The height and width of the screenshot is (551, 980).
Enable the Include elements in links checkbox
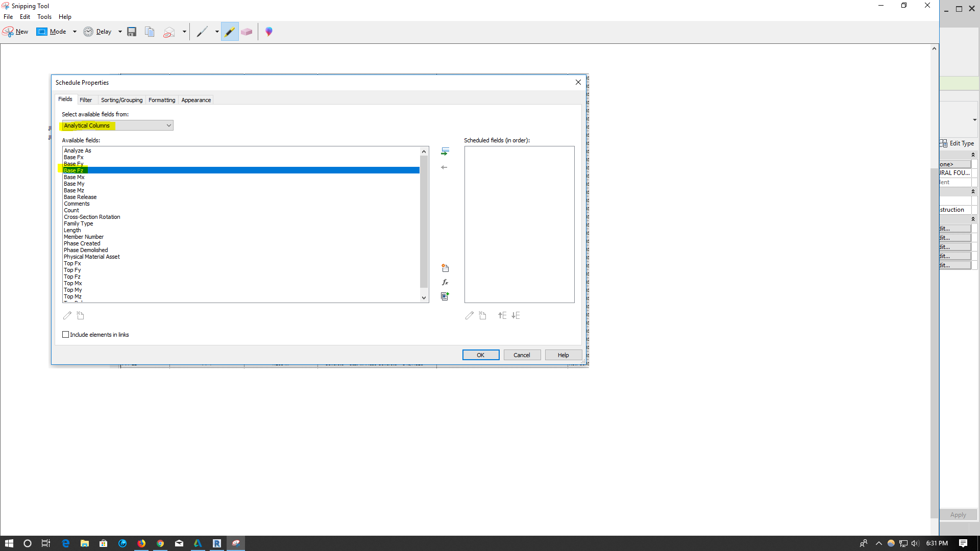[x=65, y=334]
